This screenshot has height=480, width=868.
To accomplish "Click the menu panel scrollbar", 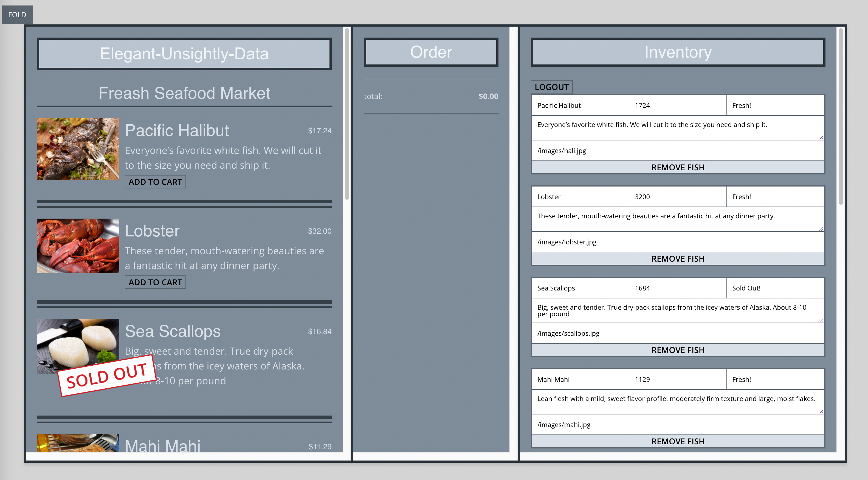I will coord(347,115).
